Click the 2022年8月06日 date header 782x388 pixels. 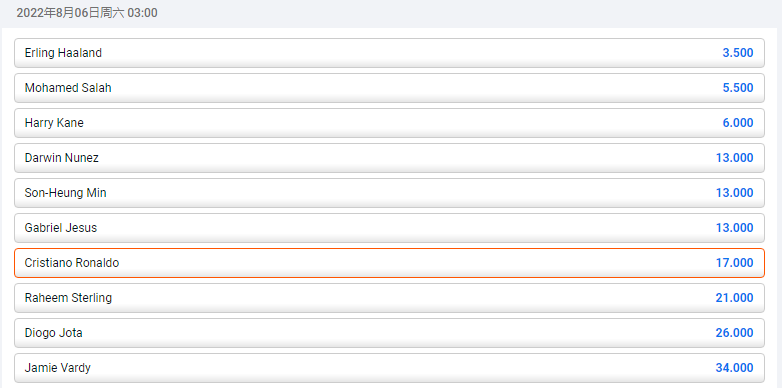tap(87, 13)
